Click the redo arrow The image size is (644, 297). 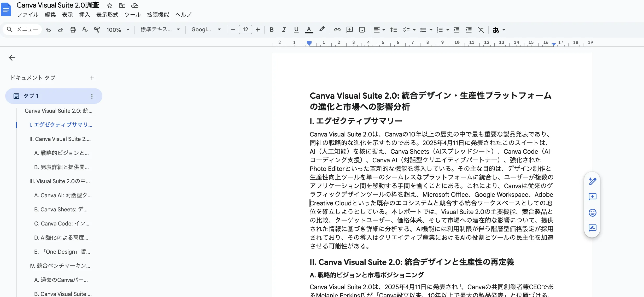pos(60,30)
